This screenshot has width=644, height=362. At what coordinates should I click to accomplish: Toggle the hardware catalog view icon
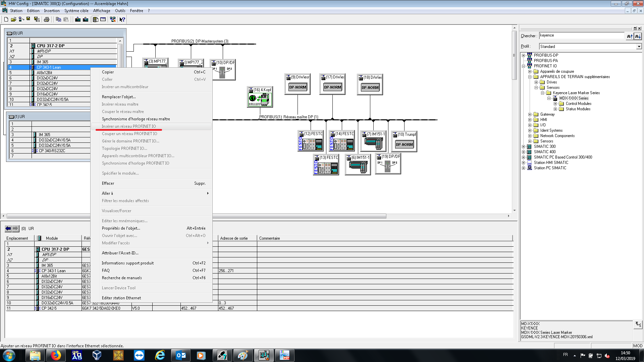[96, 19]
